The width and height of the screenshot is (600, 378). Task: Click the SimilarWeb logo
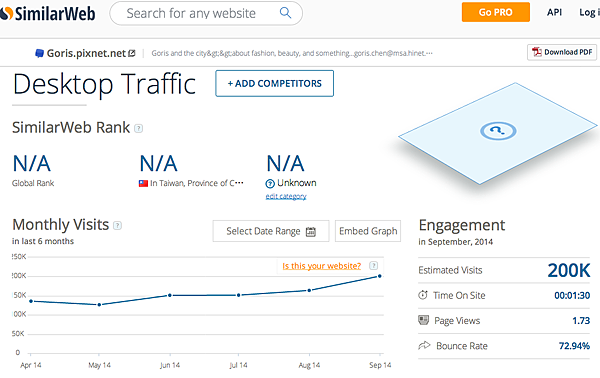(x=47, y=14)
